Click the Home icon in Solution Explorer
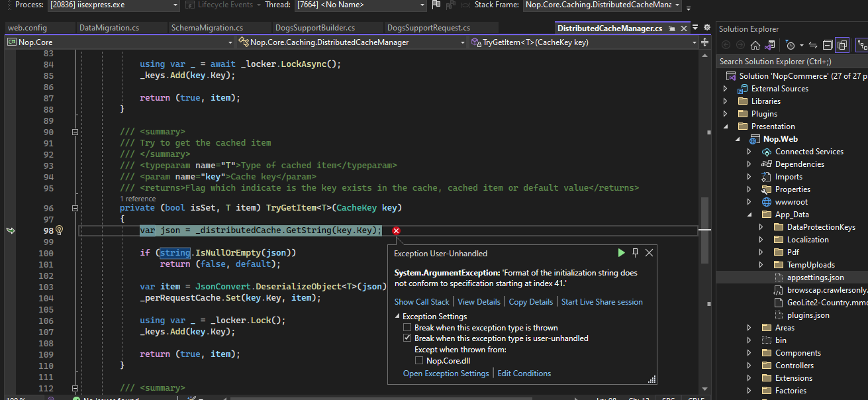This screenshot has width=868, height=400. tap(755, 45)
